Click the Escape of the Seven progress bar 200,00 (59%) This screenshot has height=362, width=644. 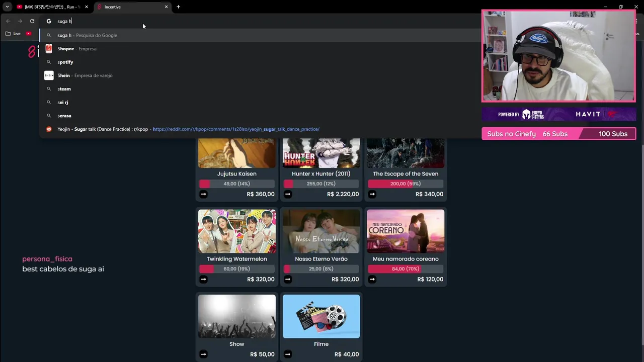pyautogui.click(x=406, y=184)
